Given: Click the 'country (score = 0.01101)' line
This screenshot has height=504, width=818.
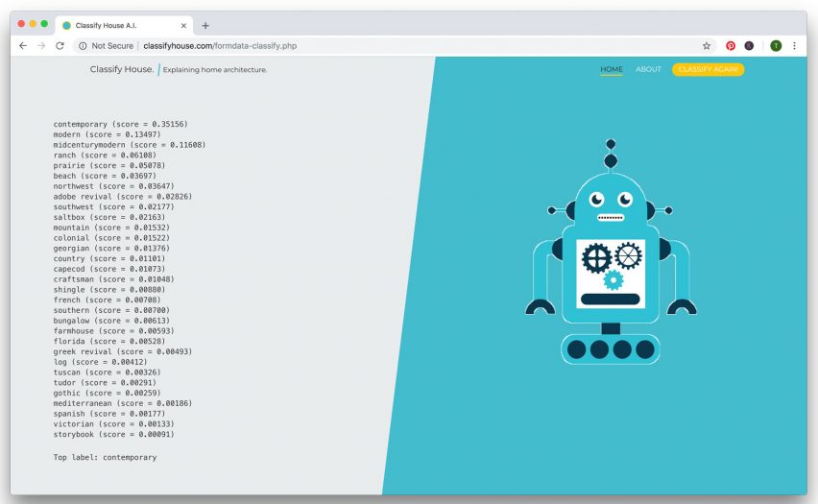Looking at the screenshot, I should coord(109,259).
